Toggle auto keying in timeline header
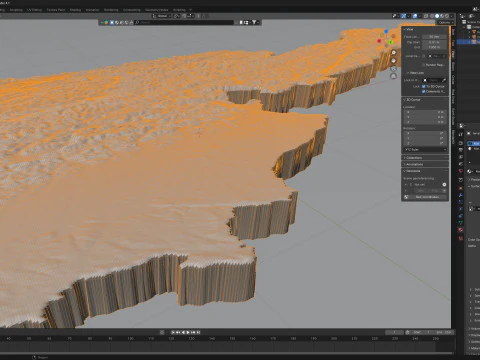 coord(162,332)
